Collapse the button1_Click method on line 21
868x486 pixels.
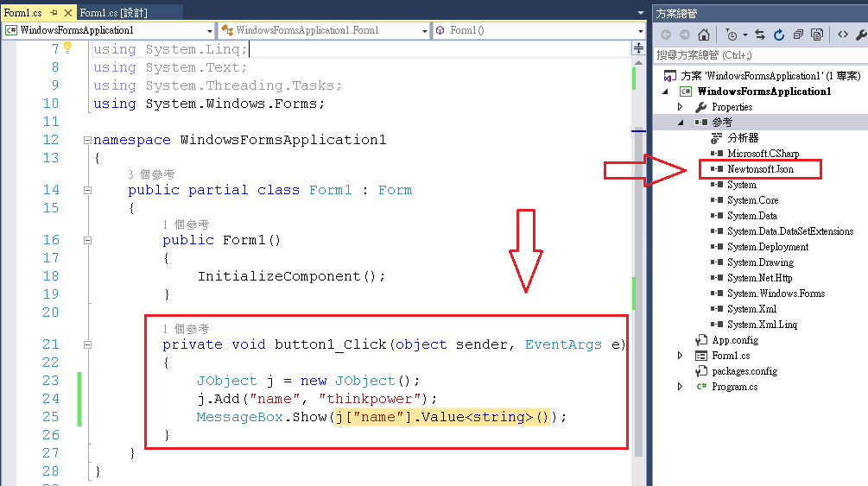[x=87, y=344]
